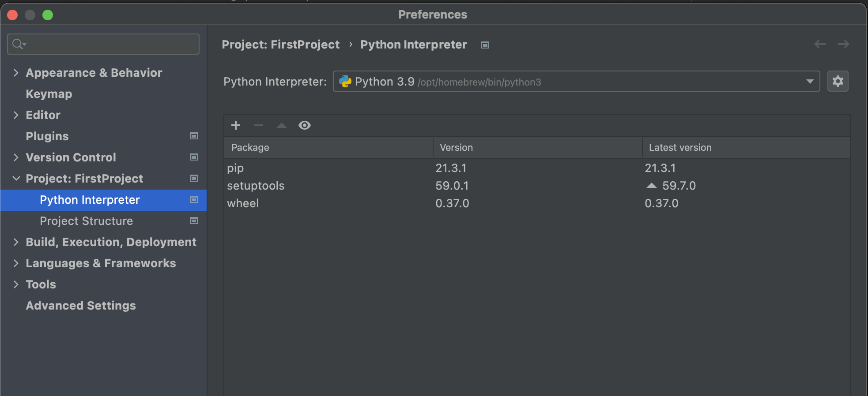Viewport: 868px width, 396px height.
Task: Click the forward navigation arrow
Action: click(843, 44)
